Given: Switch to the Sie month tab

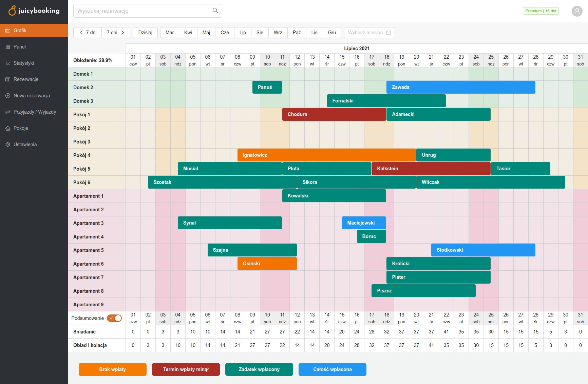Looking at the screenshot, I should click(260, 33).
